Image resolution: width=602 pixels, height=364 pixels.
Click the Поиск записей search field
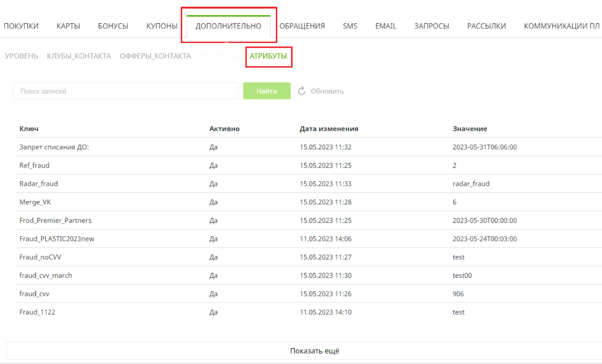coord(125,91)
